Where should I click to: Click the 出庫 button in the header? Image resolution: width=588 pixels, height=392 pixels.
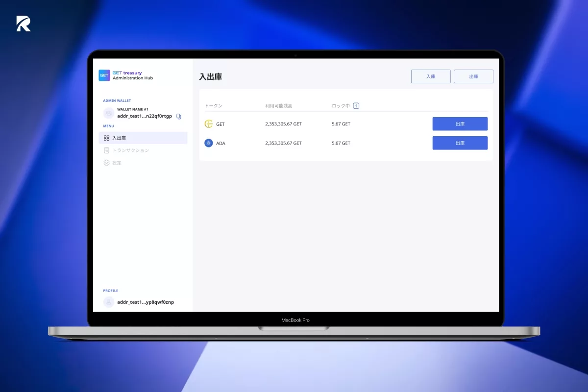click(473, 76)
